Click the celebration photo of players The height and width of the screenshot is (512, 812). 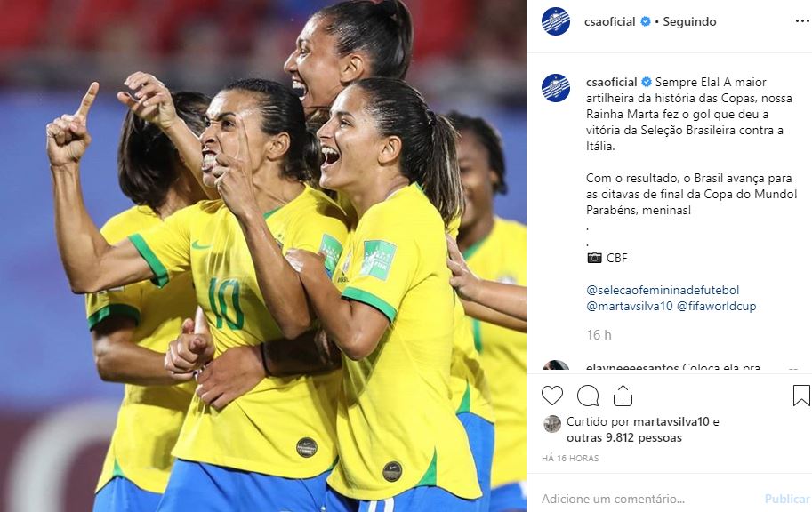[x=263, y=256]
